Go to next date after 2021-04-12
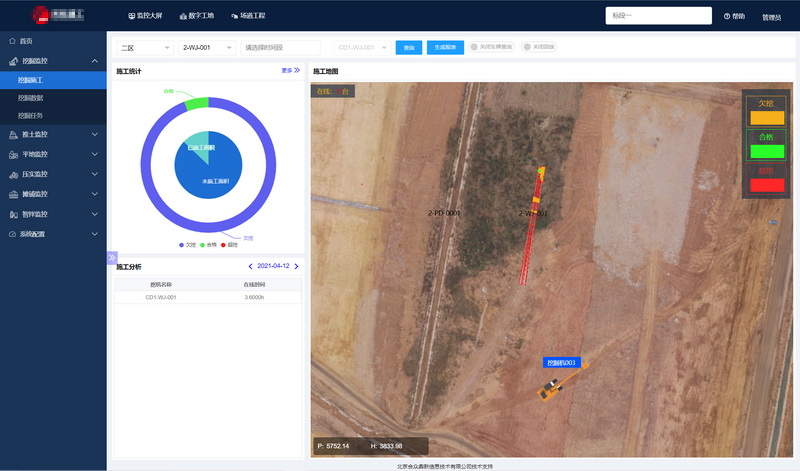This screenshot has height=471, width=800. tap(296, 266)
